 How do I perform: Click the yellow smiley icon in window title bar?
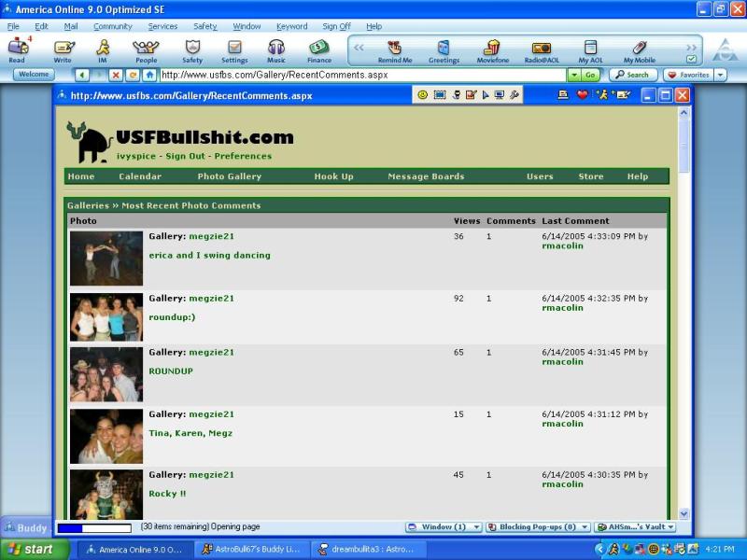click(x=422, y=95)
